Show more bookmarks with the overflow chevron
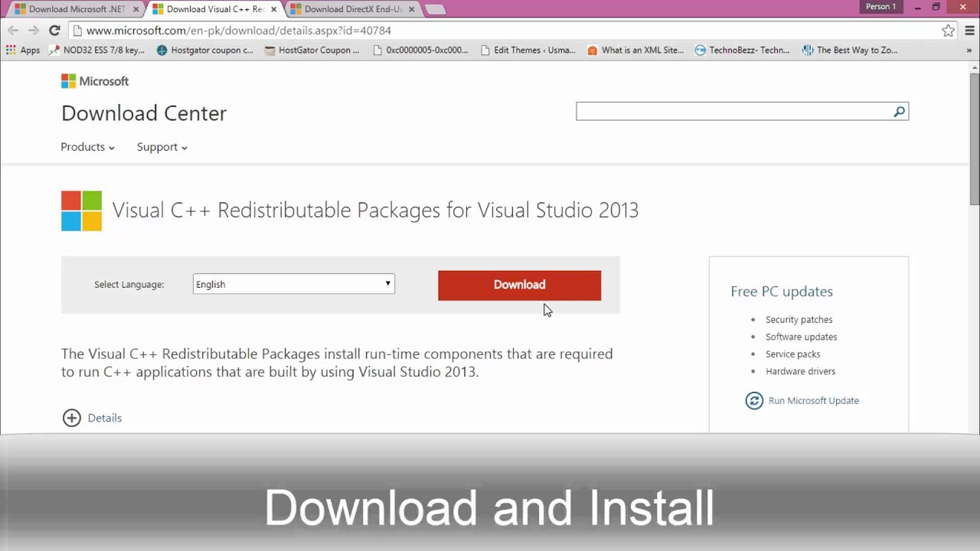The height and width of the screenshot is (551, 980). point(969,51)
